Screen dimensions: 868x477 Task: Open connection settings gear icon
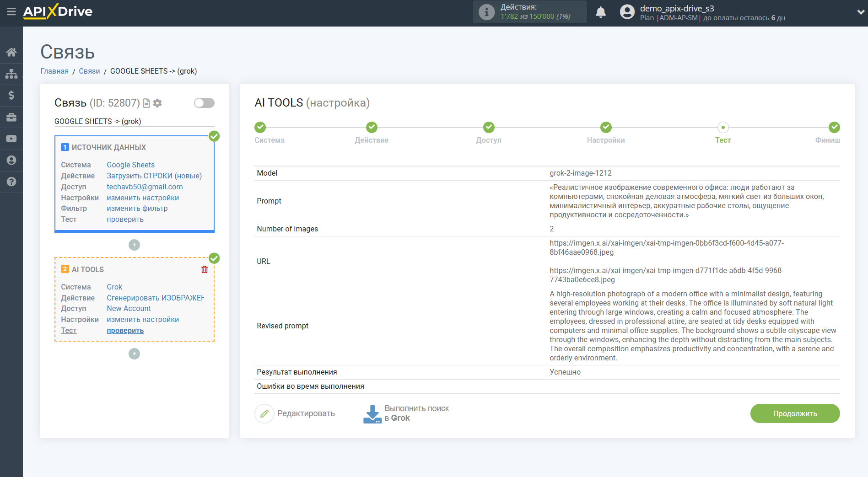click(157, 103)
